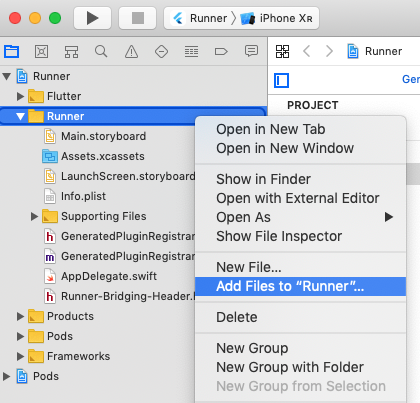420x403 pixels.
Task: Open the Open As submenu
Action: click(300, 217)
